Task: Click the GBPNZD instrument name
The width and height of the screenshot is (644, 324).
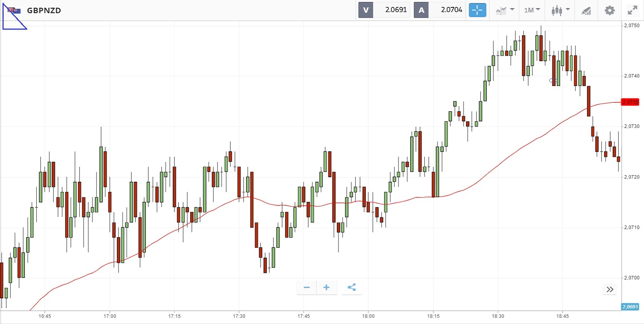Action: (x=44, y=11)
